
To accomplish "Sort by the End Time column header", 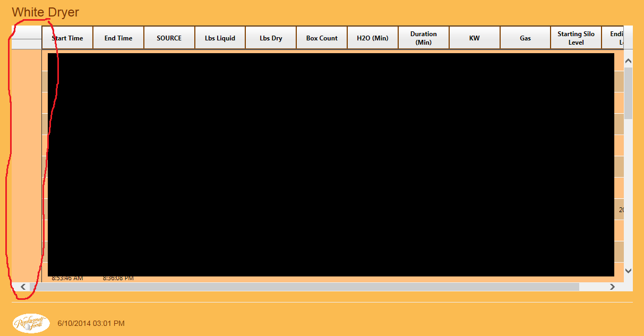I will pyautogui.click(x=118, y=38).
